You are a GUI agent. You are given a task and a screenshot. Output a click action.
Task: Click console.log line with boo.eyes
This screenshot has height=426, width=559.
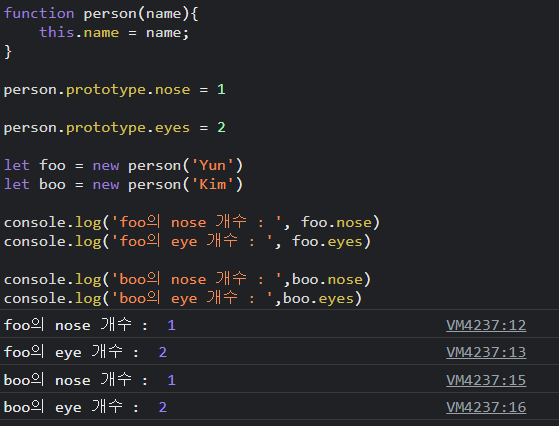click(183, 298)
